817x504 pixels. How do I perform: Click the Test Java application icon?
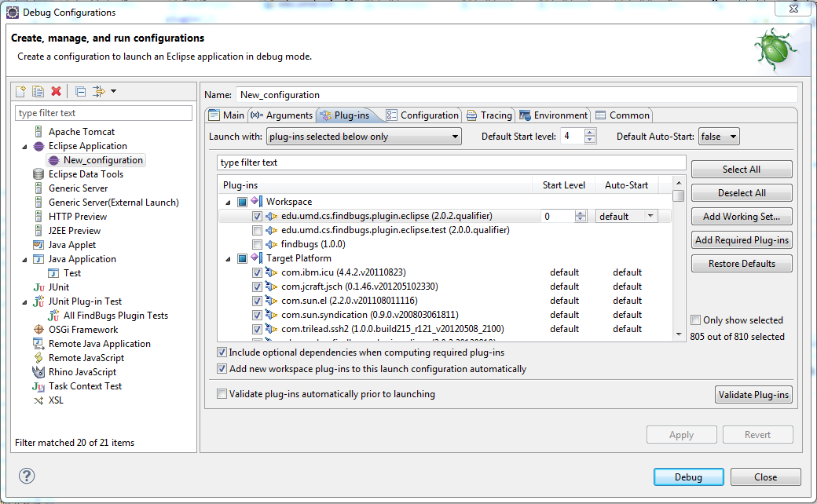pyautogui.click(x=53, y=273)
